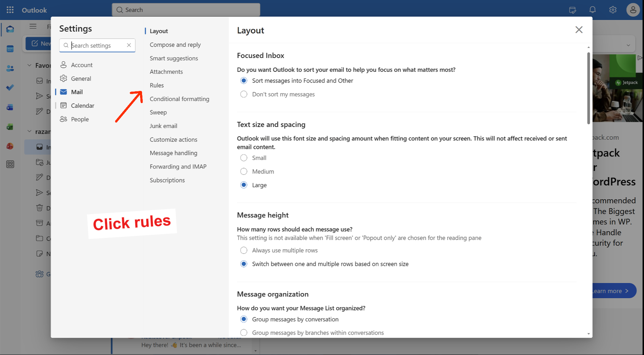Click the ad choices icon
This screenshot has height=355, width=644.
[640, 58]
